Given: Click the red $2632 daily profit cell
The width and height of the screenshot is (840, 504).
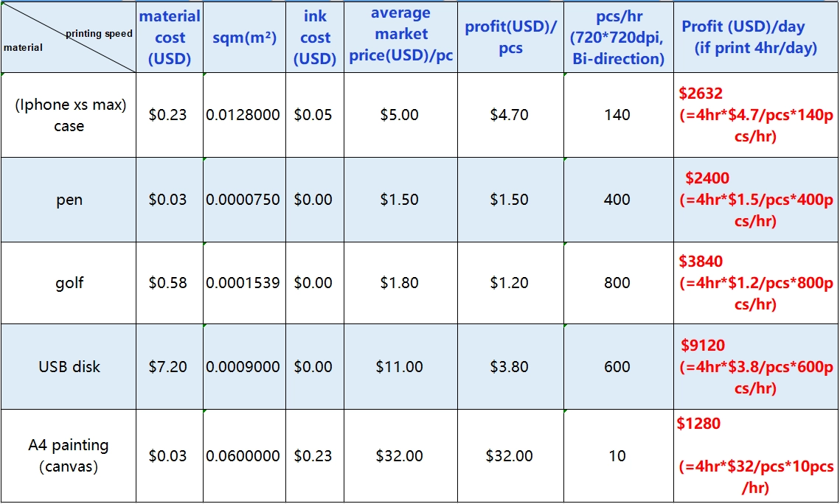Looking at the screenshot, I should click(756, 115).
